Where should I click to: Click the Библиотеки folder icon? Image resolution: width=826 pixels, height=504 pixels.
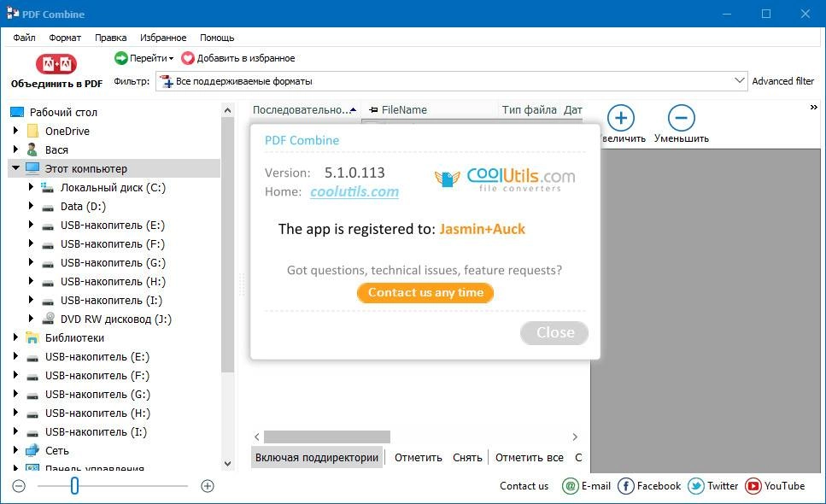point(32,337)
